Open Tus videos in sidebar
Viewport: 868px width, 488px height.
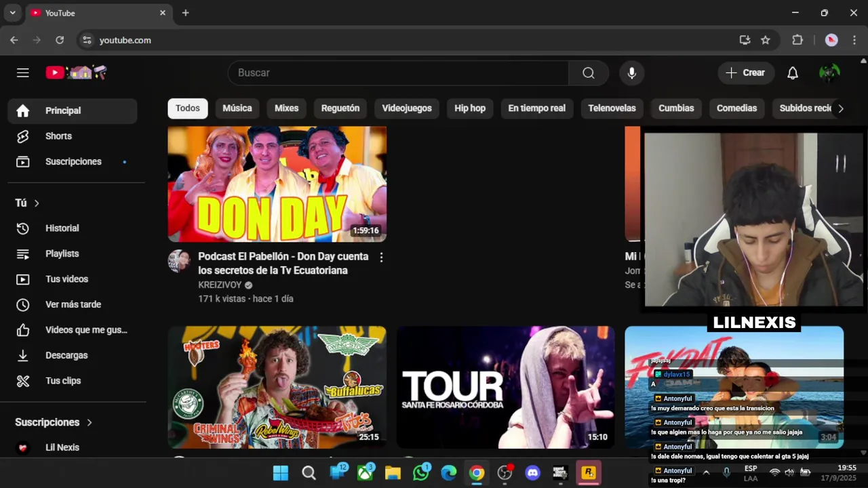73,279
